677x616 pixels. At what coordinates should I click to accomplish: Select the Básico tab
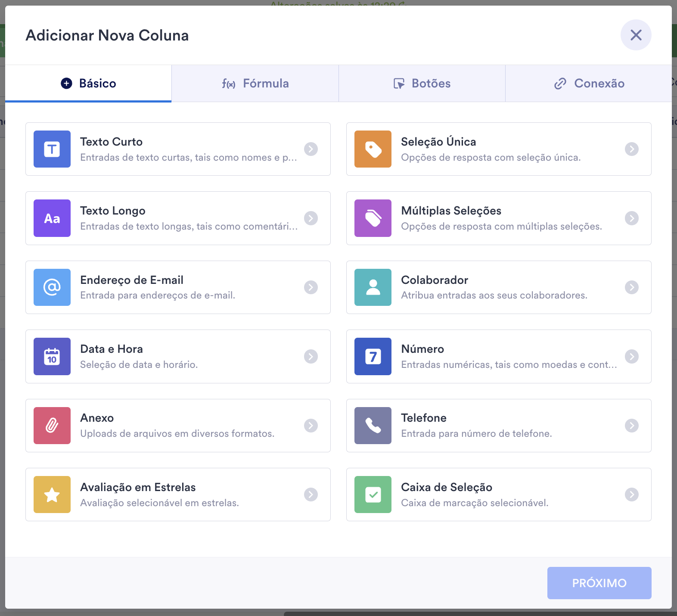tap(88, 84)
